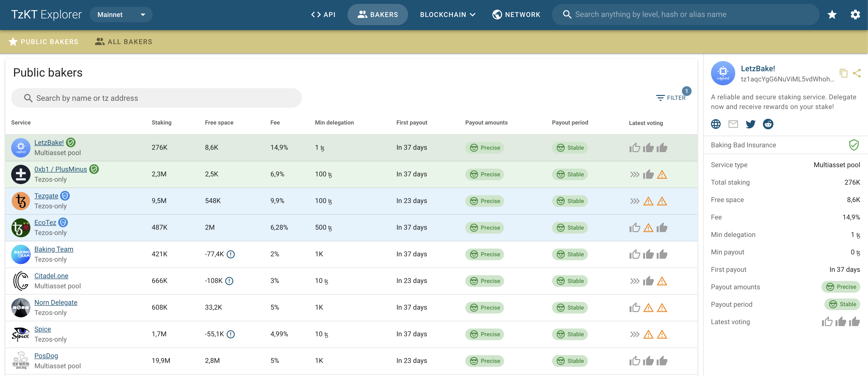Open settings gear icon
868x376 pixels.
(855, 15)
